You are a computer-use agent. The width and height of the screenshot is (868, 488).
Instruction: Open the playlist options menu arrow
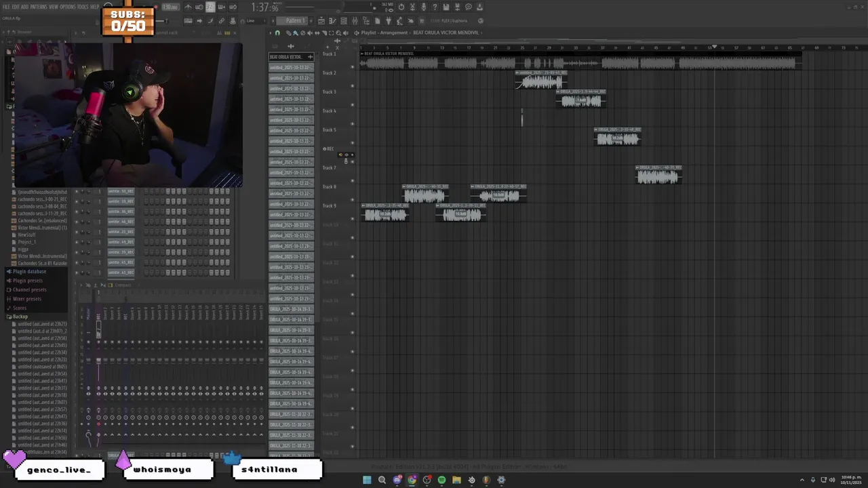[271, 33]
